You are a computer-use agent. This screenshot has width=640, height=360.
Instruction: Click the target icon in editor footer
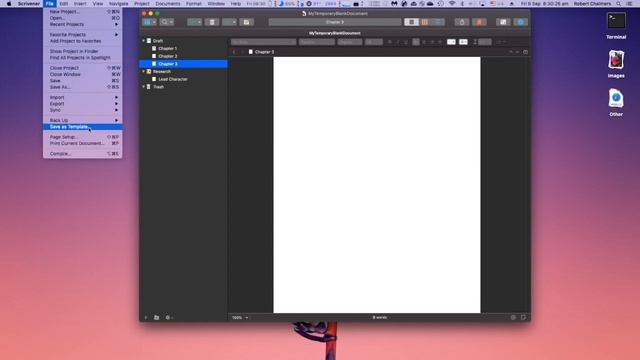click(x=513, y=318)
